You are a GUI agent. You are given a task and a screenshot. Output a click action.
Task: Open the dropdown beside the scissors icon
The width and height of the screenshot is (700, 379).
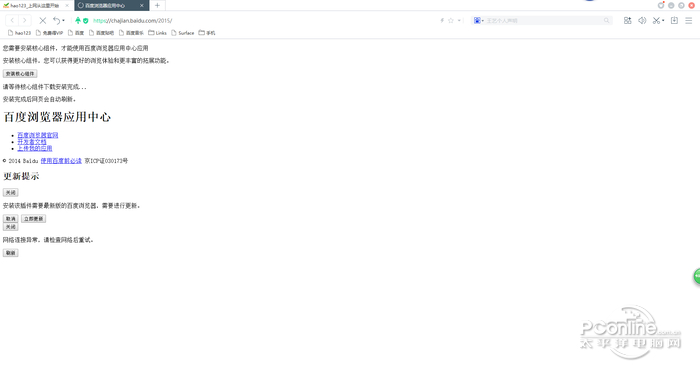[663, 21]
